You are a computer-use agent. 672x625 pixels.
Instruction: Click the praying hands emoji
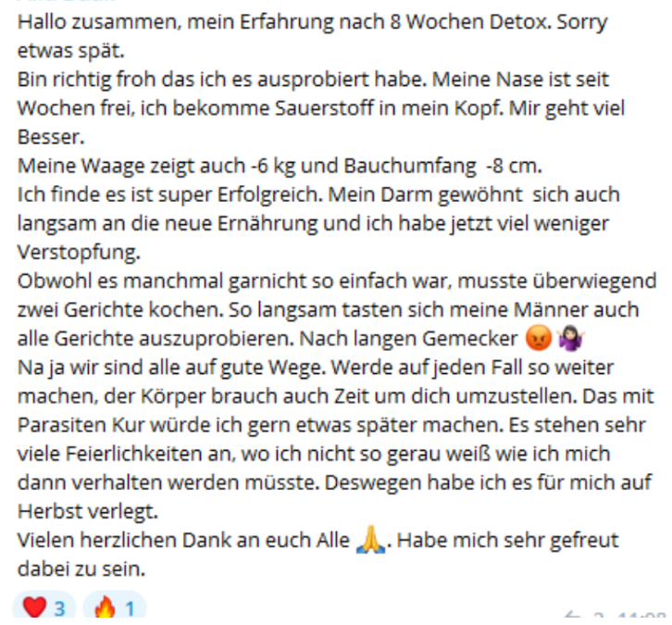coord(369,540)
